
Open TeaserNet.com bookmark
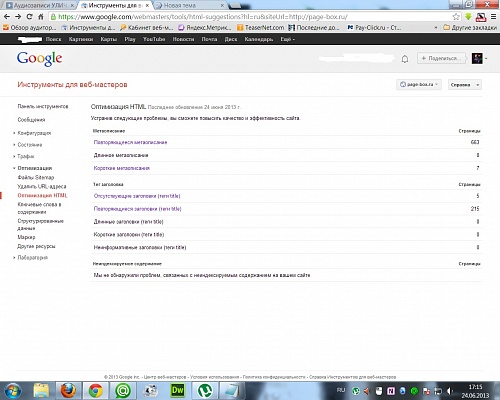pos(260,28)
